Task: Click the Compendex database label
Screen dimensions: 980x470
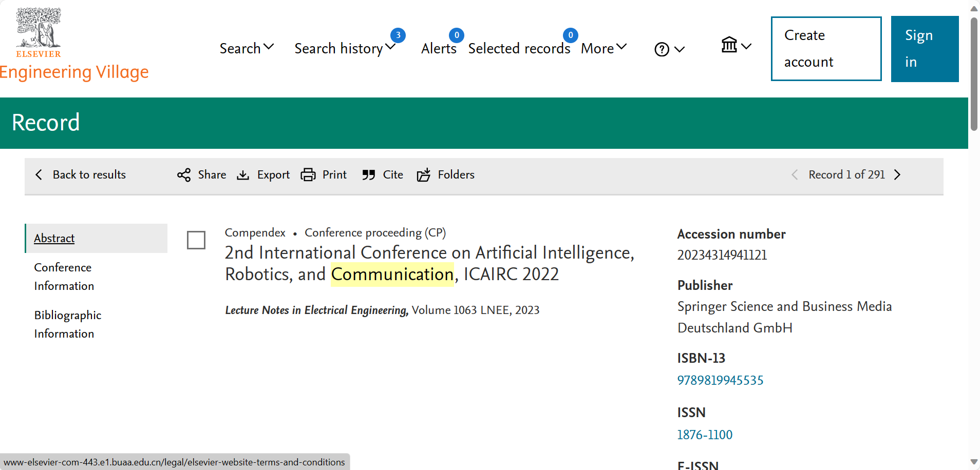Action: [255, 232]
